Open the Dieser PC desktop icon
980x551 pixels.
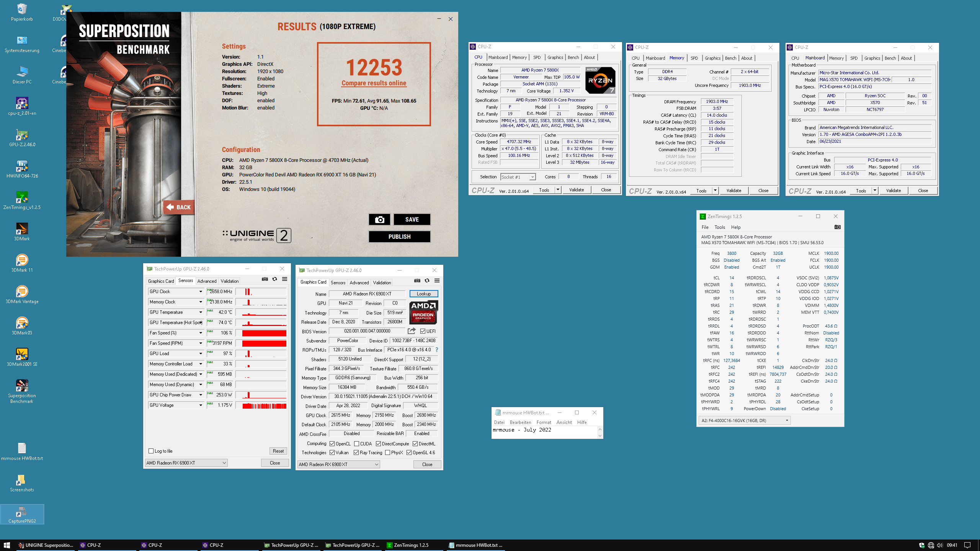(22, 75)
